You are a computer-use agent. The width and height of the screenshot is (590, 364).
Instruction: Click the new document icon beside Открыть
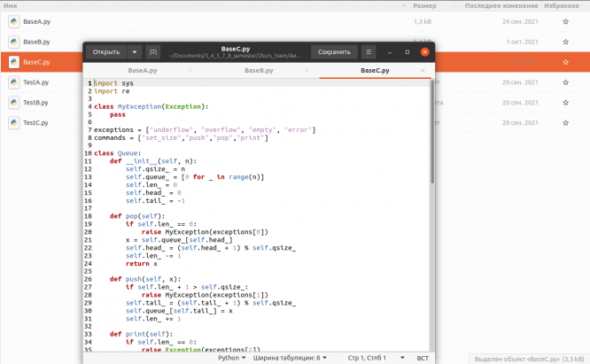[153, 52]
